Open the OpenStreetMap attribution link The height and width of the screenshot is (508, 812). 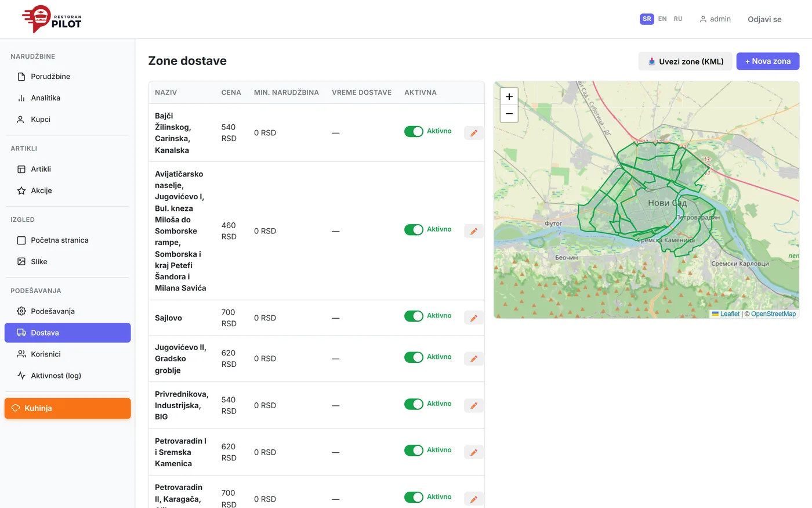pyautogui.click(x=773, y=314)
